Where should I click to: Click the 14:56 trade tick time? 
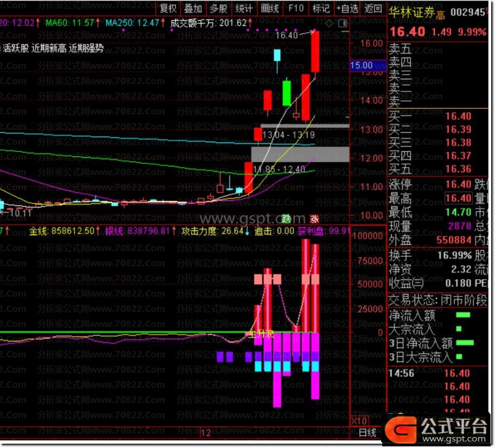401,374
